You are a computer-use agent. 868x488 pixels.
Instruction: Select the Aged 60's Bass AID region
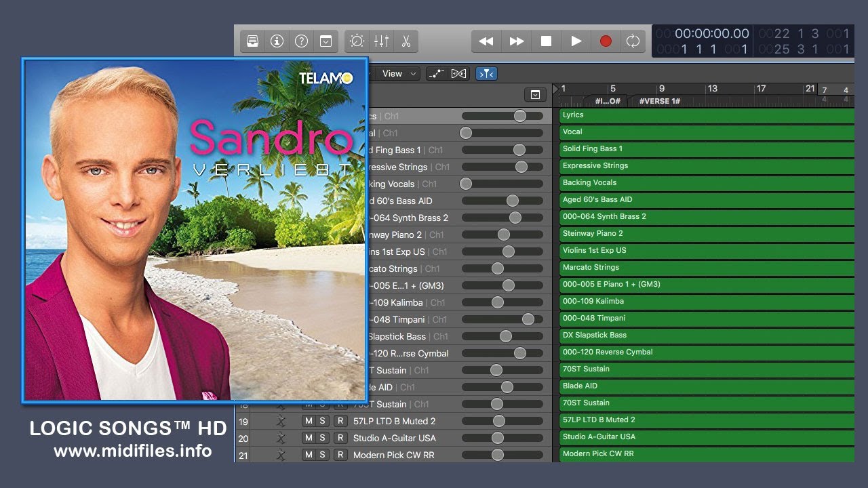(707, 201)
